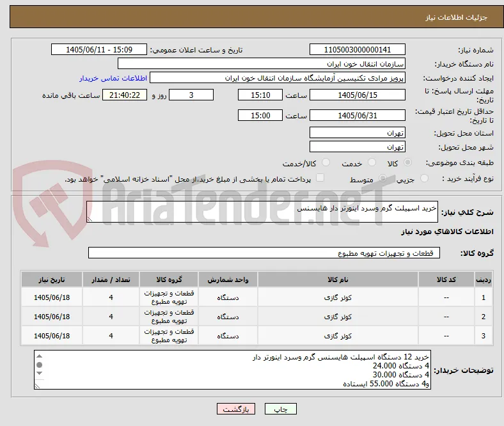Click the price validity time 15:00
504x426 pixels.
click(x=260, y=115)
